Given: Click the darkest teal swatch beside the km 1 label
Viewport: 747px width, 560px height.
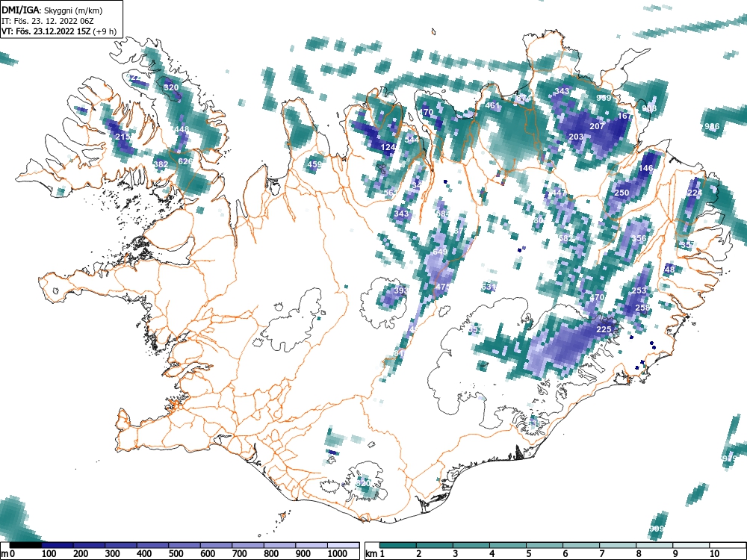Looking at the screenshot, I should click(x=398, y=545).
